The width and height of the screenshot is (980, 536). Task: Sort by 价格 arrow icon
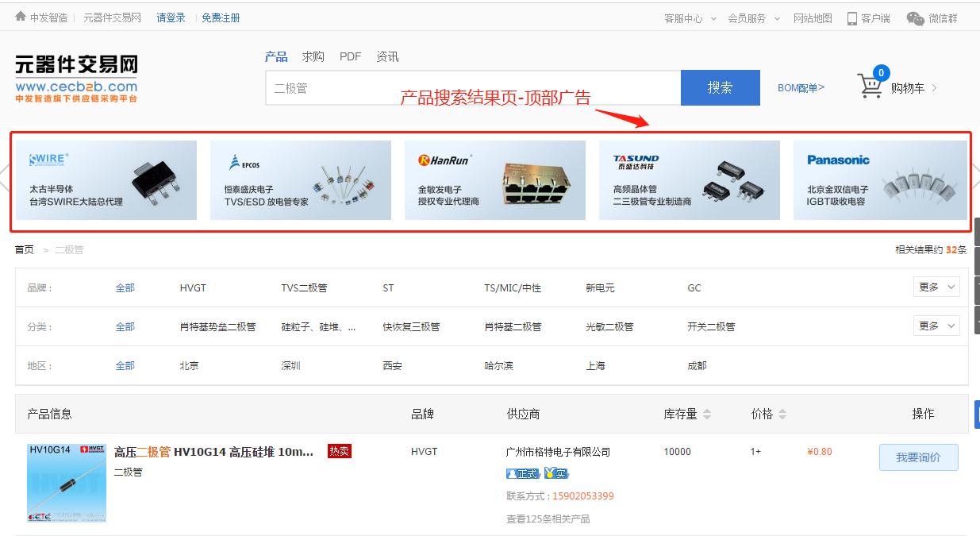tap(782, 414)
